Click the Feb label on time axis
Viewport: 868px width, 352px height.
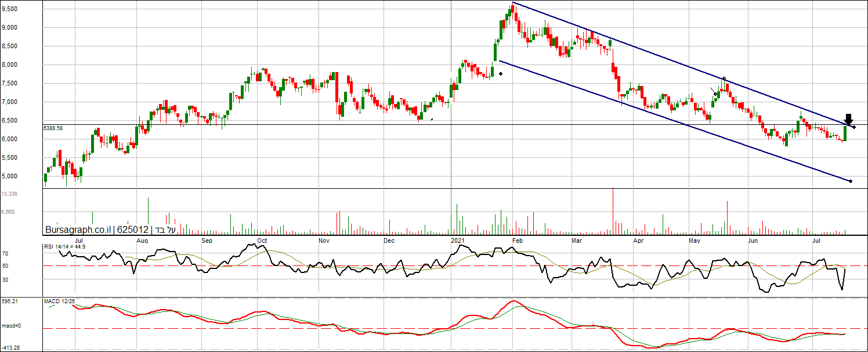518,240
